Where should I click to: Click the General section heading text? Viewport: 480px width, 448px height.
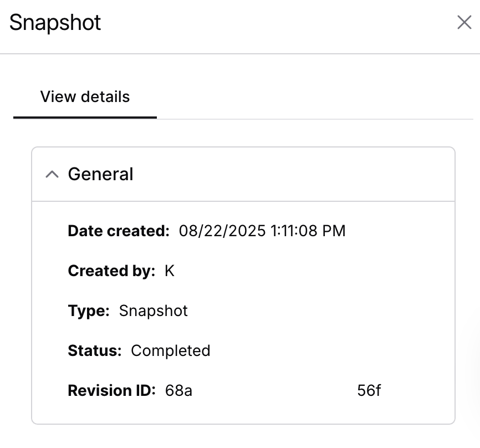tap(100, 175)
